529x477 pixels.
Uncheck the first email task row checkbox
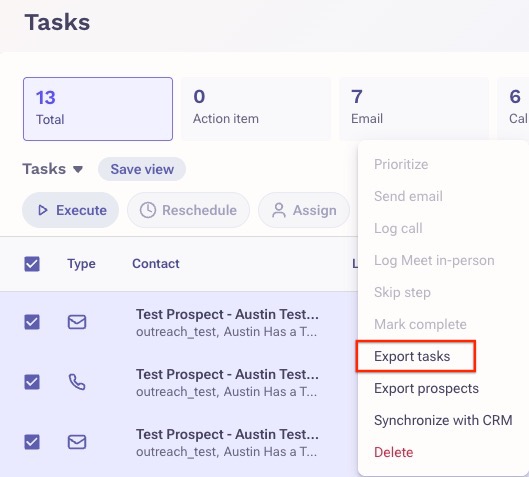point(32,322)
